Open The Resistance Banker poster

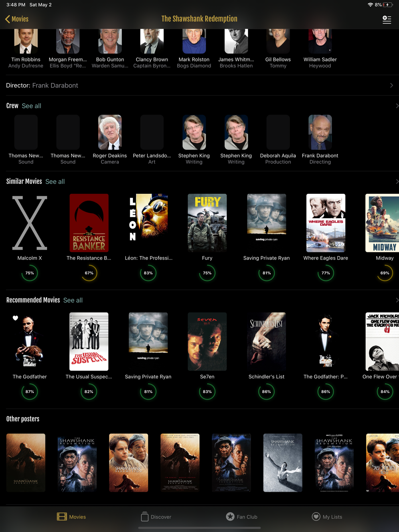pyautogui.click(x=89, y=223)
